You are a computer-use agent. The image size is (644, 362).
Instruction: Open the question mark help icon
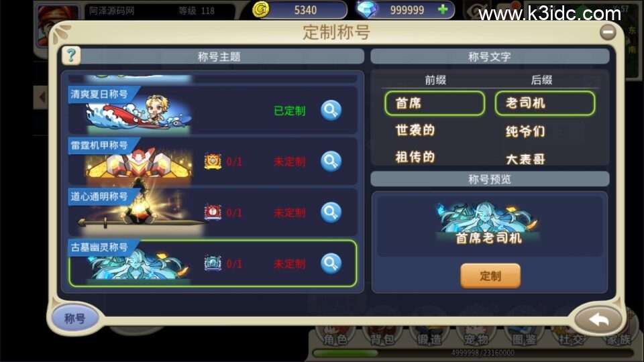coord(71,56)
